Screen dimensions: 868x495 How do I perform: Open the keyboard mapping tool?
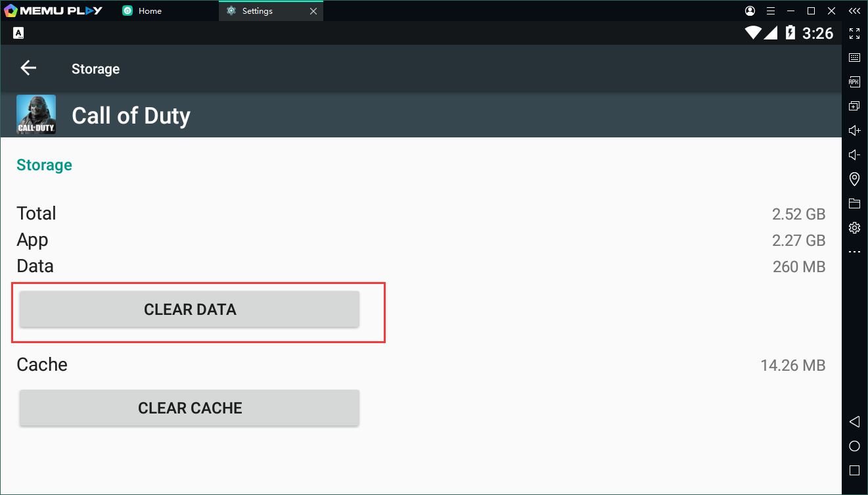(x=854, y=58)
